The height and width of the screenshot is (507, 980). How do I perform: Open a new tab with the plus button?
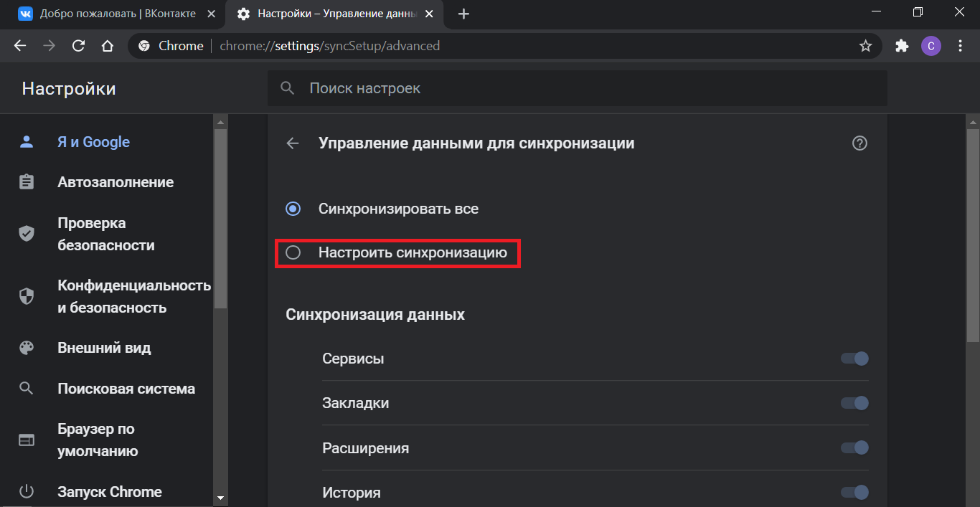[x=463, y=14]
